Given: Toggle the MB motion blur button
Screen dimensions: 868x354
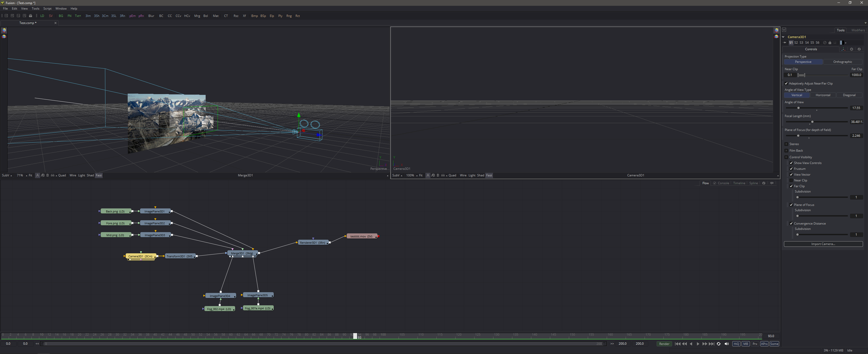Looking at the screenshot, I should click(746, 344).
